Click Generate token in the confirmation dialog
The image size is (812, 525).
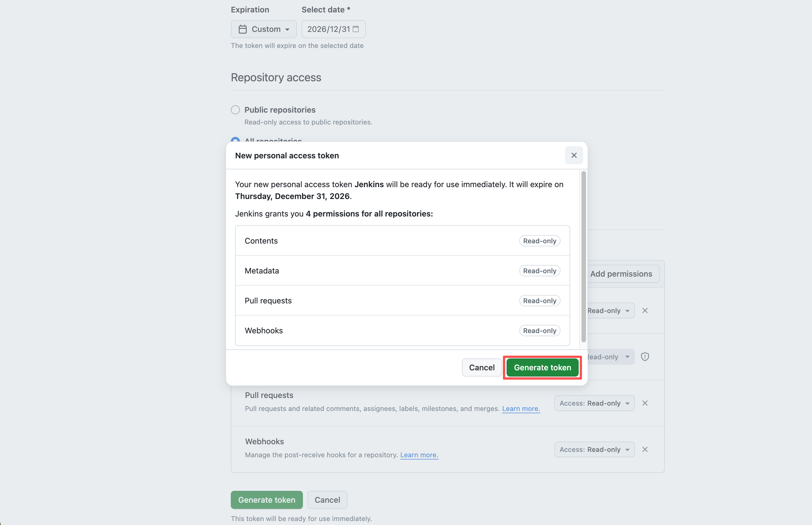(x=542, y=368)
